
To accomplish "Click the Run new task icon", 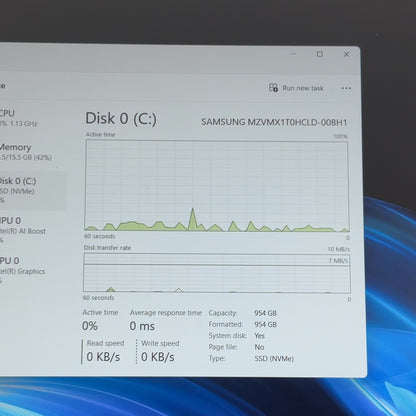I will point(273,88).
